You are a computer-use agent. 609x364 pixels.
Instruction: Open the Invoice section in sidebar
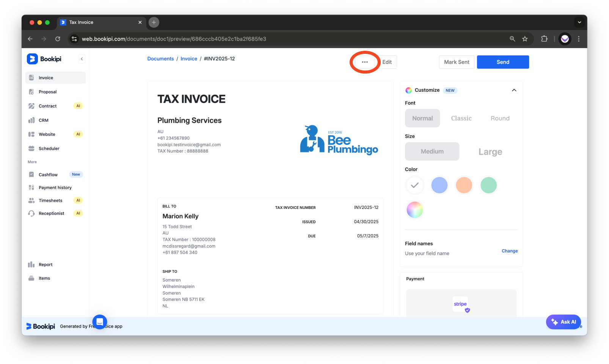click(46, 77)
